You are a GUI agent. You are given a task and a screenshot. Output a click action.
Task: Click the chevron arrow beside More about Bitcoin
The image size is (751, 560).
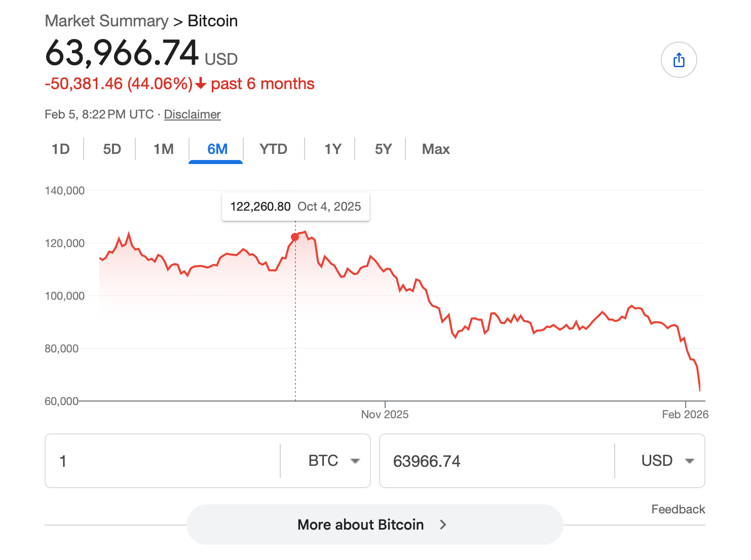(443, 525)
